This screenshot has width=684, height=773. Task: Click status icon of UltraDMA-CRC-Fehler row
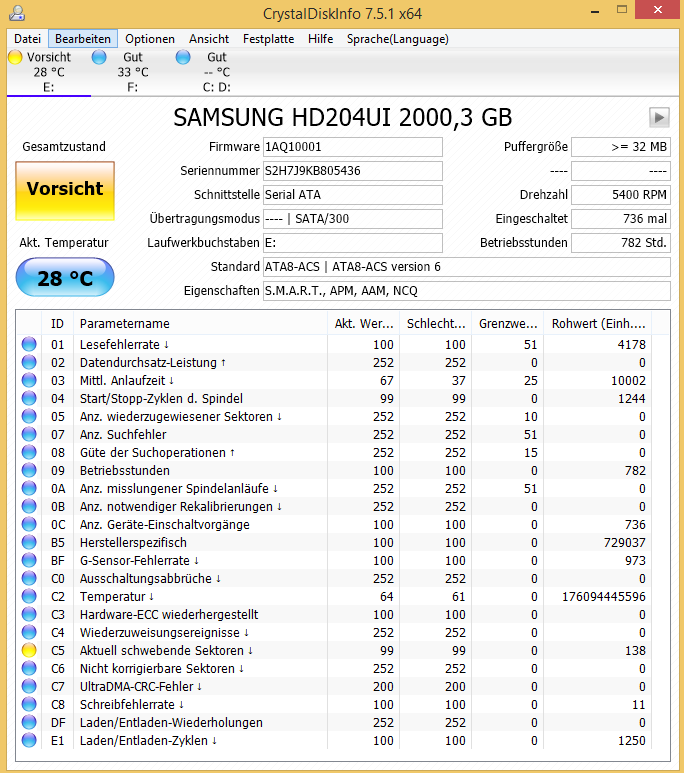pyautogui.click(x=29, y=686)
